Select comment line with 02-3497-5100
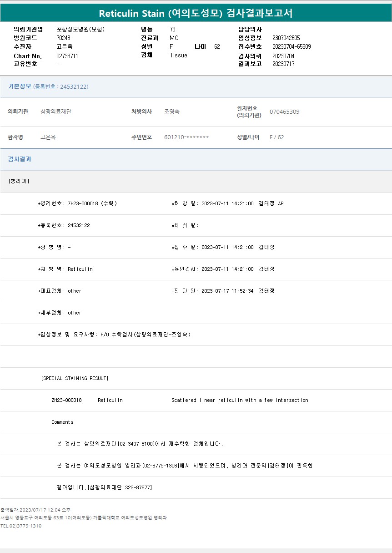The width and height of the screenshot is (392, 553). click(140, 444)
